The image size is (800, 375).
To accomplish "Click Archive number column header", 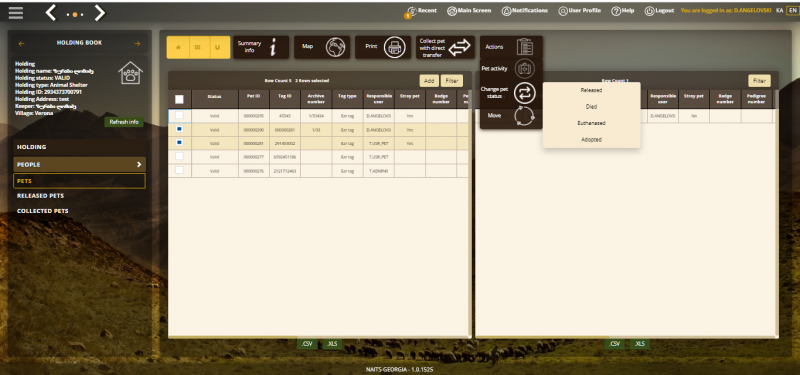I will tap(316, 98).
